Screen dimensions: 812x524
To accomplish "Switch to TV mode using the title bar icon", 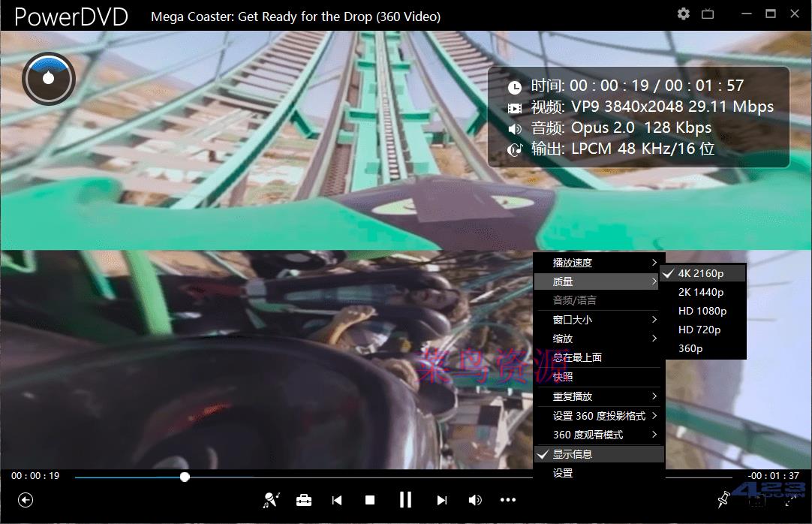I will tap(708, 14).
